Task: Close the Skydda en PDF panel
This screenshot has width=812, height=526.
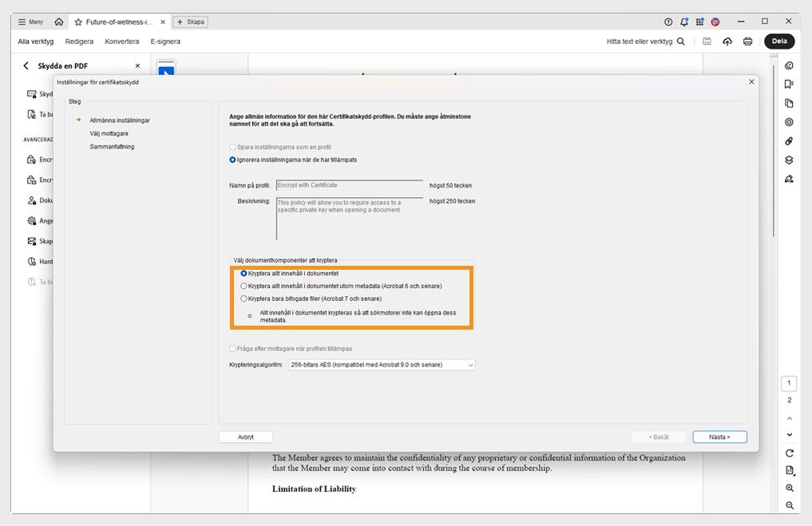Action: click(x=137, y=65)
